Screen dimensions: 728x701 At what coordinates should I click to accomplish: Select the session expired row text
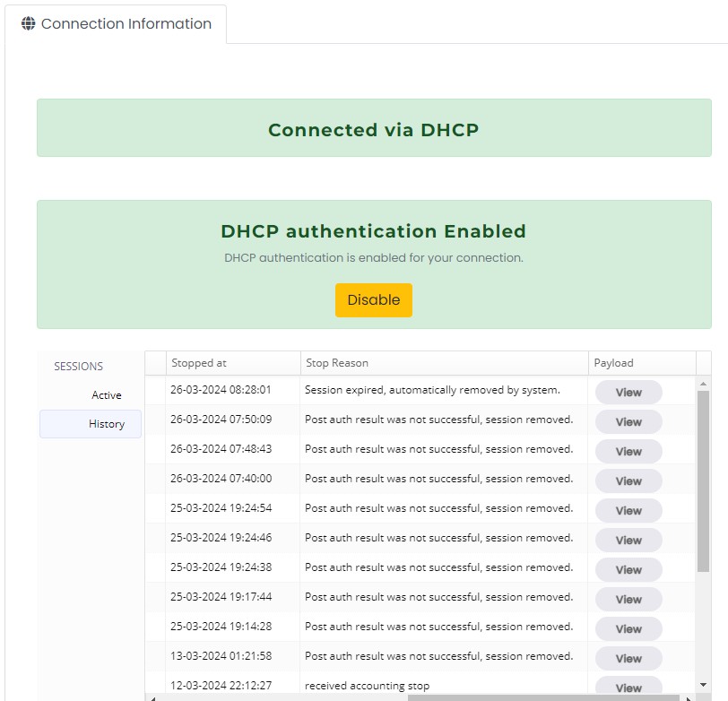[x=432, y=390]
